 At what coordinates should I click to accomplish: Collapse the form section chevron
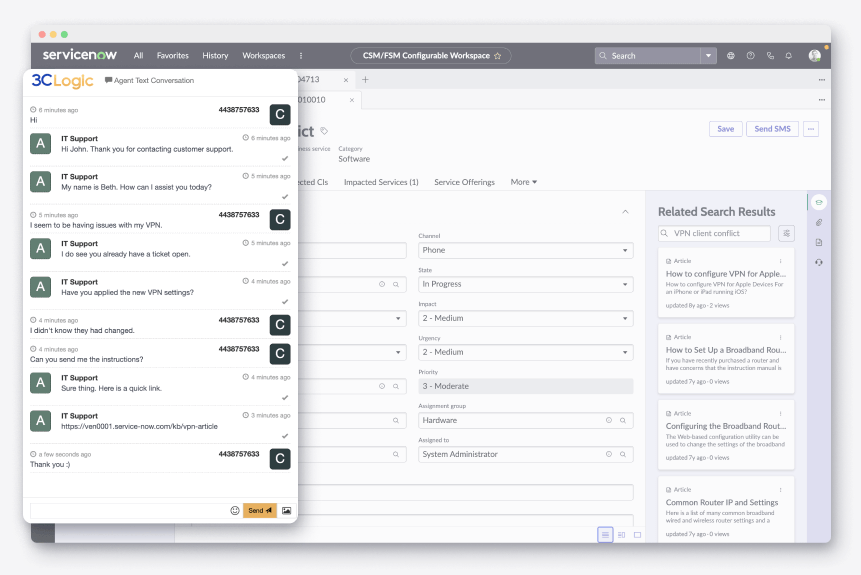click(x=625, y=211)
